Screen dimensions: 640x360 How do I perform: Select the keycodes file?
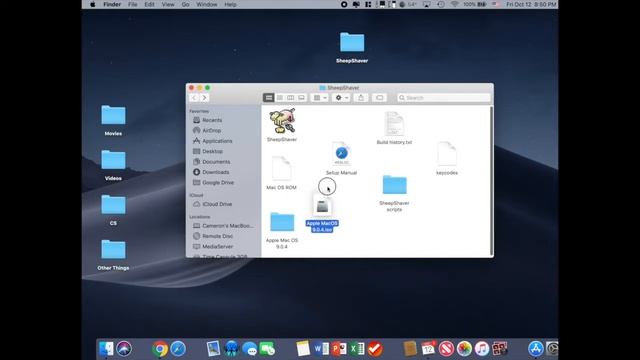click(x=447, y=154)
